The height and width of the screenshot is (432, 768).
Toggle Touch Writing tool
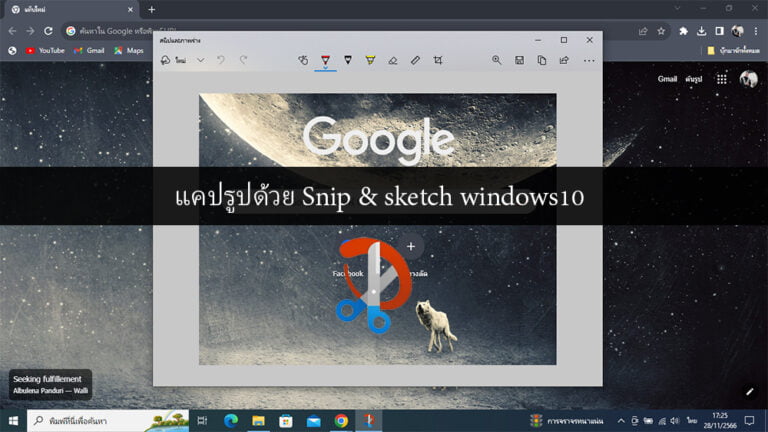pyautogui.click(x=303, y=60)
